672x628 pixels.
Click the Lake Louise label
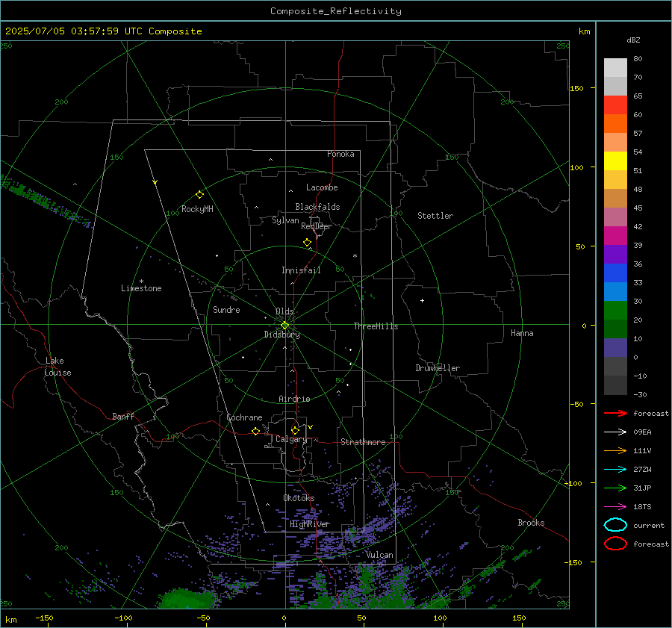coord(57,367)
